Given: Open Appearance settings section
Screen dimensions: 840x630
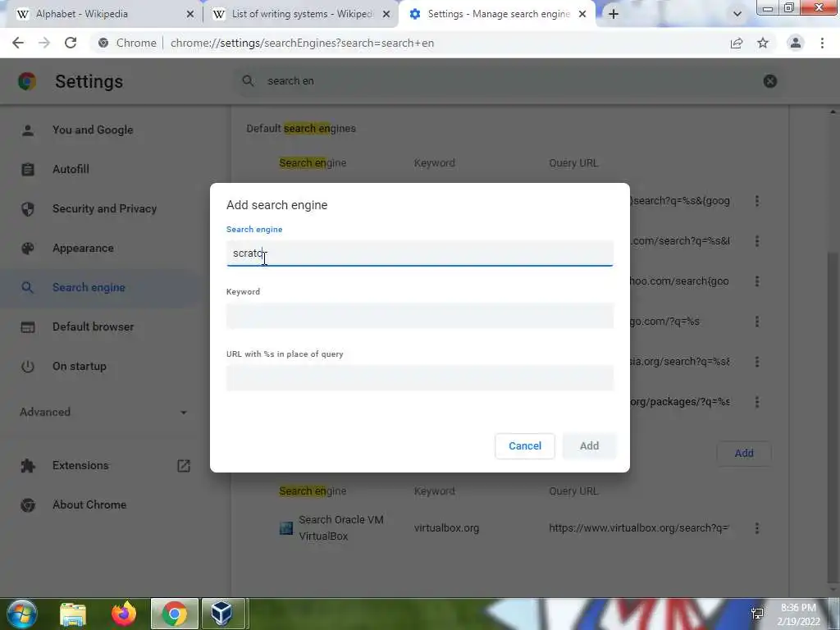Looking at the screenshot, I should coord(83,248).
